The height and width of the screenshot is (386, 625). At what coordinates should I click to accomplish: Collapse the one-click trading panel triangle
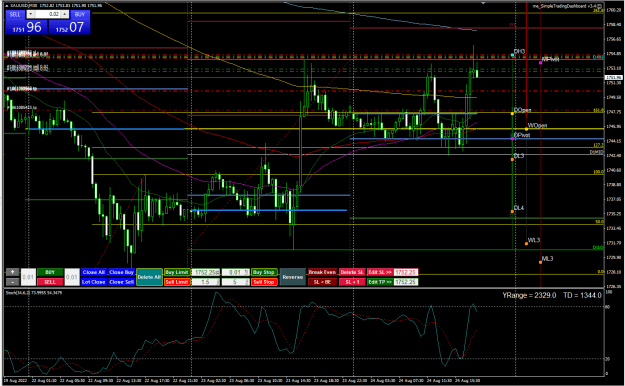point(7,6)
